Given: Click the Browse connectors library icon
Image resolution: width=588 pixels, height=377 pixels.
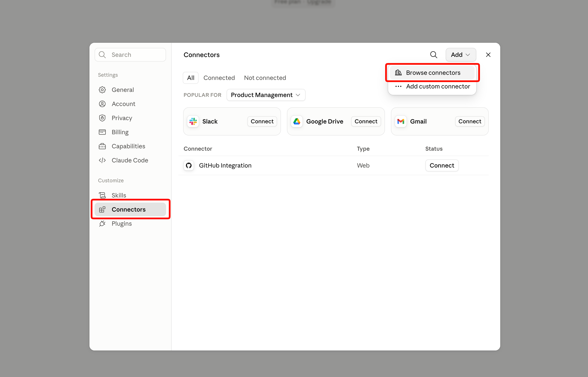Looking at the screenshot, I should (398, 73).
